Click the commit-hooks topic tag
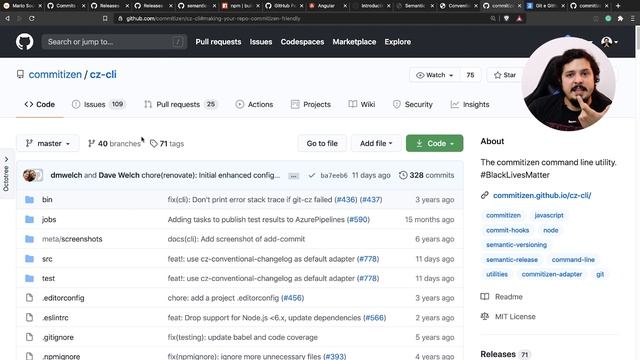640x360 pixels. coord(507,230)
